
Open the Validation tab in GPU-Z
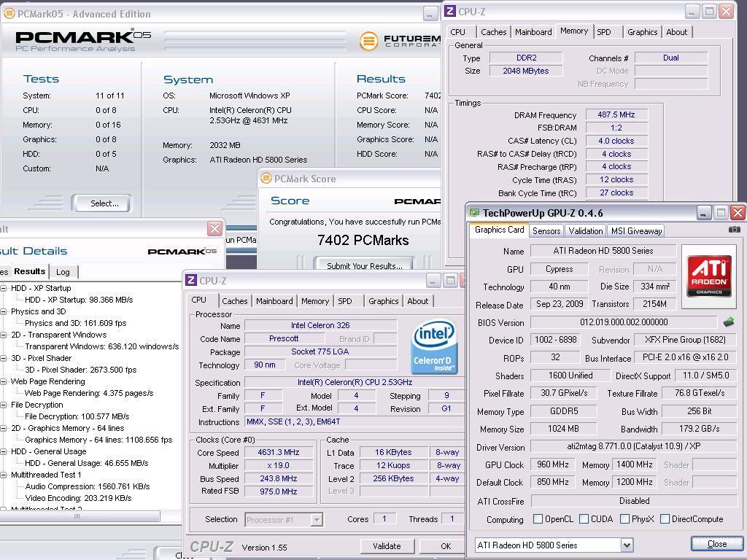point(585,231)
